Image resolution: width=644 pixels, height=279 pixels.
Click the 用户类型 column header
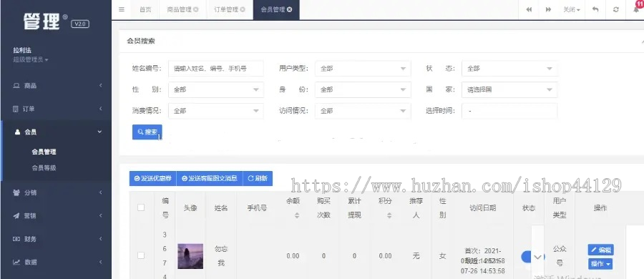[x=560, y=208]
